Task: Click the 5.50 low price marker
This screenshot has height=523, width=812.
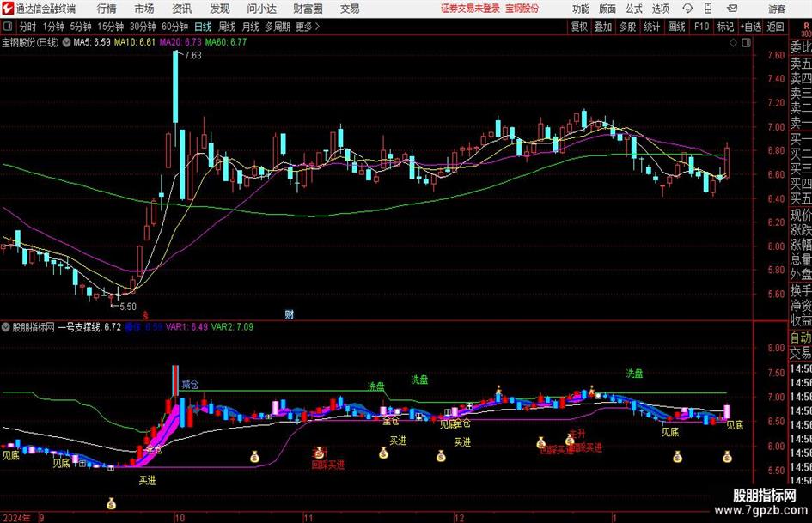Action: point(127,307)
